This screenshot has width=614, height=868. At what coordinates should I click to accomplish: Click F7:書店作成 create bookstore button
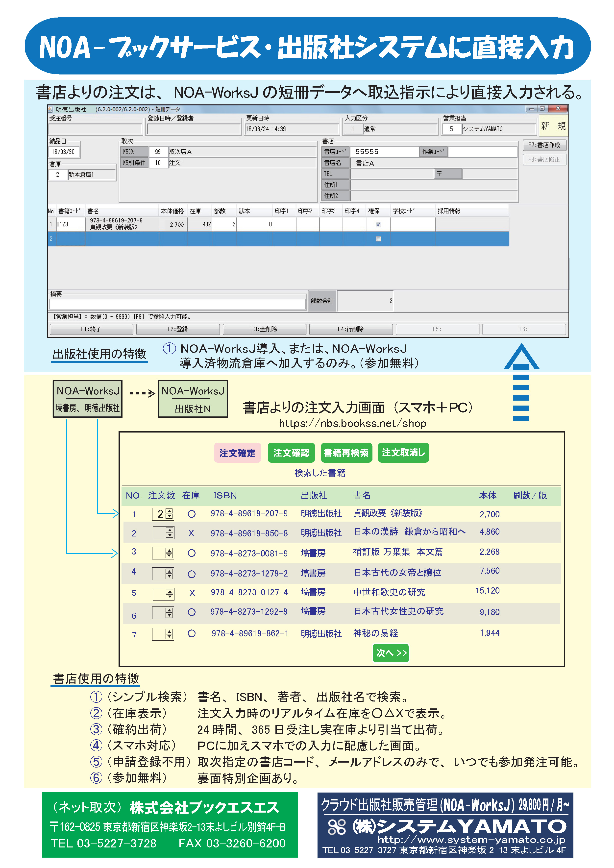click(x=544, y=145)
